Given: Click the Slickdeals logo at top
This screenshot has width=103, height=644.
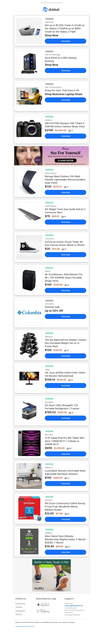Looking at the screenshot, I should point(51,9).
